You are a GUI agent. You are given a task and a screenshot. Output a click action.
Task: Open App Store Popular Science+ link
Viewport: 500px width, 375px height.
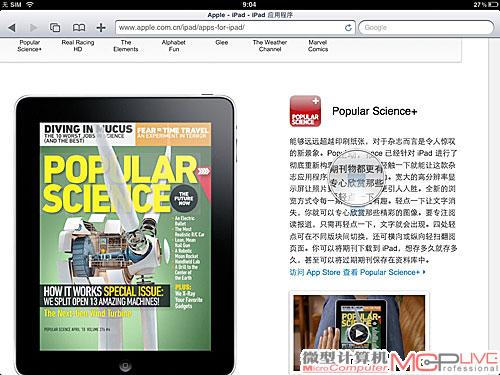tap(357, 272)
